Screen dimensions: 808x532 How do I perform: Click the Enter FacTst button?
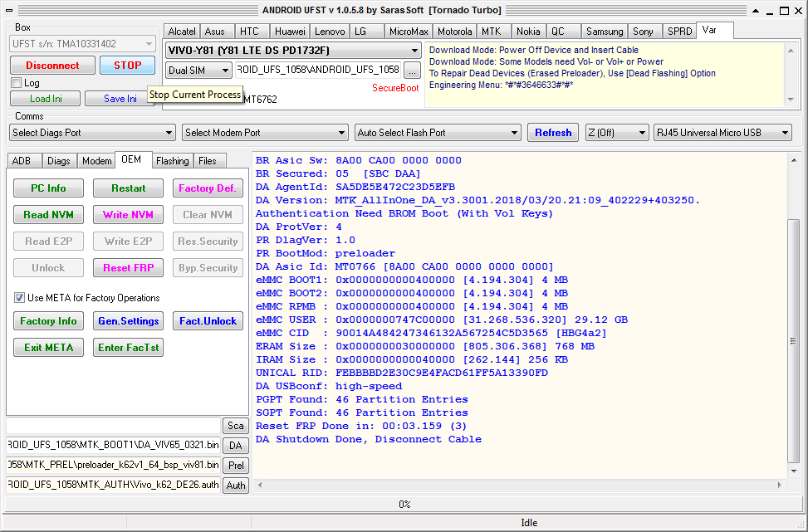click(x=129, y=348)
